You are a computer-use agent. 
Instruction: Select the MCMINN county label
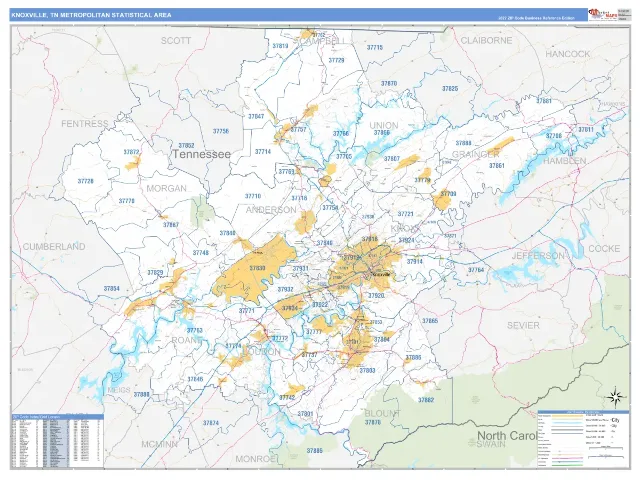[160, 444]
